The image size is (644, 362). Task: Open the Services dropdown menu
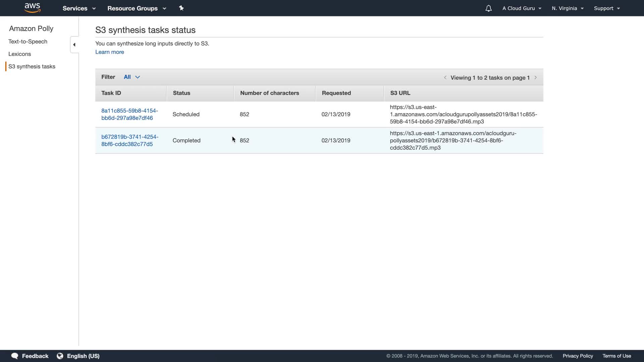pyautogui.click(x=79, y=8)
